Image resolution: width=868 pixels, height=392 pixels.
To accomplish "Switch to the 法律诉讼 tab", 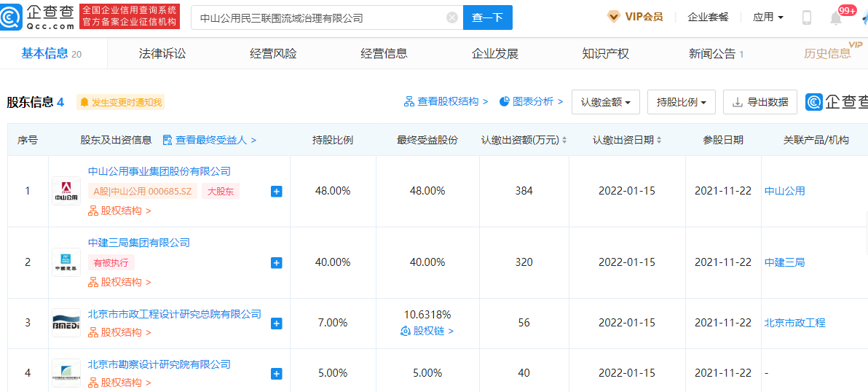I will click(162, 54).
